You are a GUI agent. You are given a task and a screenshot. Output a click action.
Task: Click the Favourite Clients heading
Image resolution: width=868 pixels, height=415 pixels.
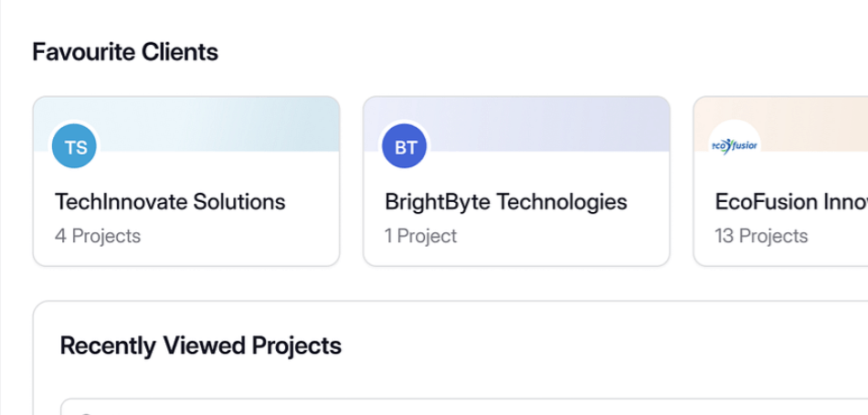[125, 52]
